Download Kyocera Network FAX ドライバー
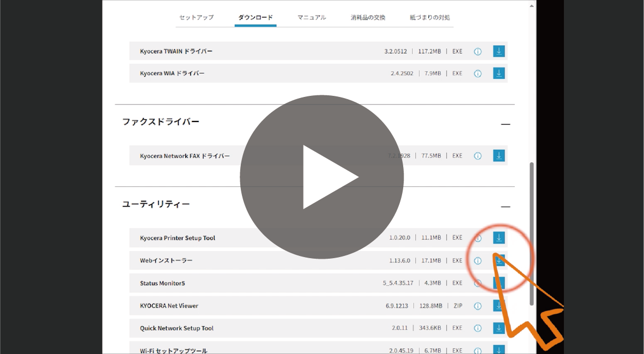The width and height of the screenshot is (644, 354). click(x=499, y=156)
